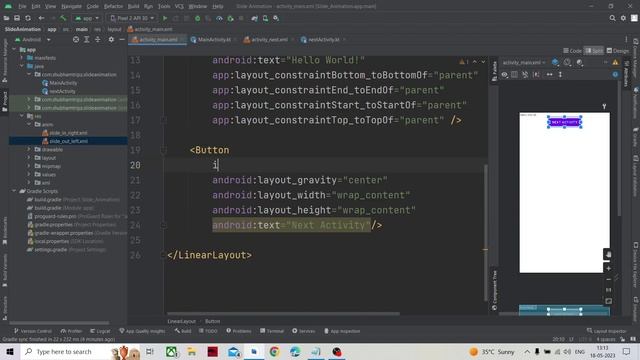Viewport: 640px width, 360px height.
Task: Click the Select Opened File target icon
Action: click(76, 40)
